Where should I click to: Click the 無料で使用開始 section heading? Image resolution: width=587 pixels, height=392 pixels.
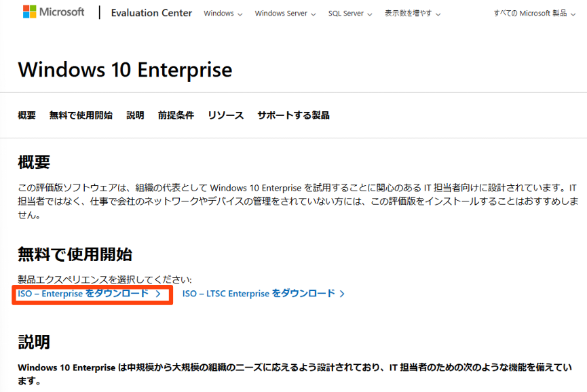[75, 254]
